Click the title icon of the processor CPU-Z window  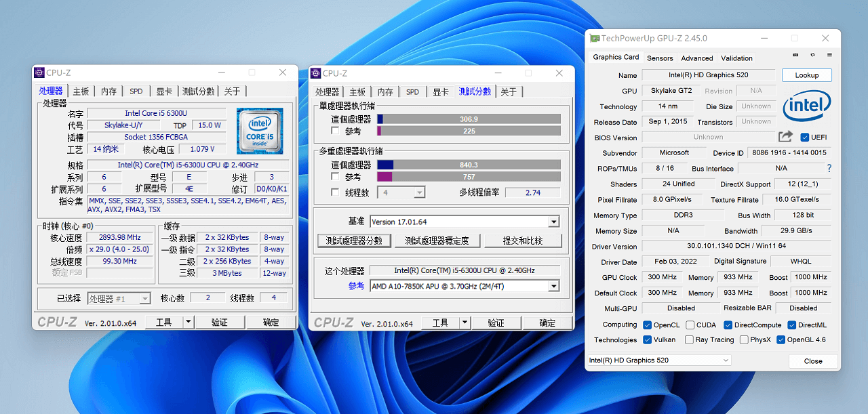39,73
